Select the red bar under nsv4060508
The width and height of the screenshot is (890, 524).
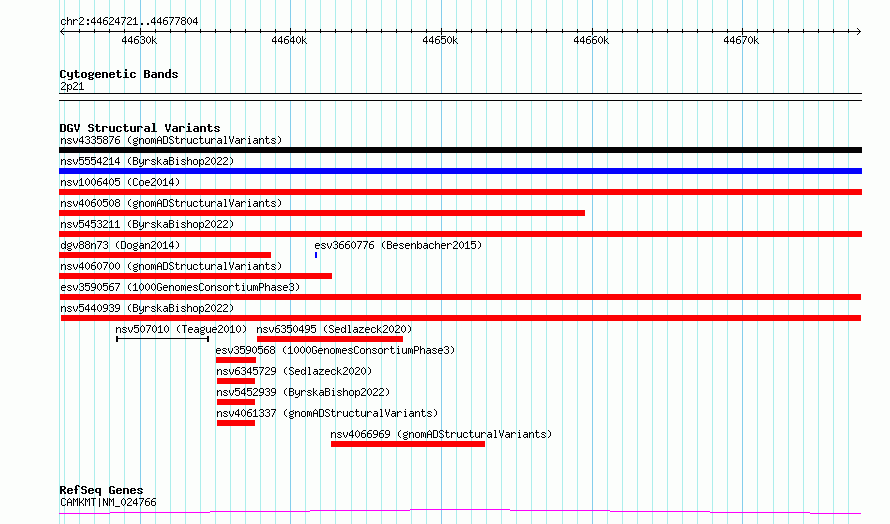(x=322, y=213)
